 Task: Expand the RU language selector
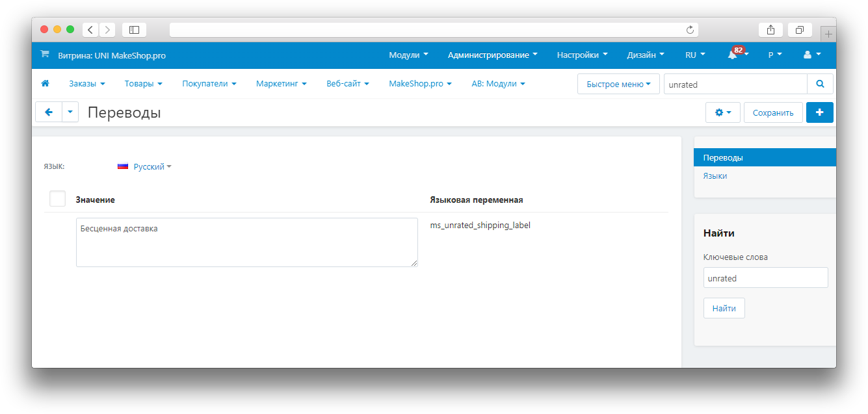(694, 55)
